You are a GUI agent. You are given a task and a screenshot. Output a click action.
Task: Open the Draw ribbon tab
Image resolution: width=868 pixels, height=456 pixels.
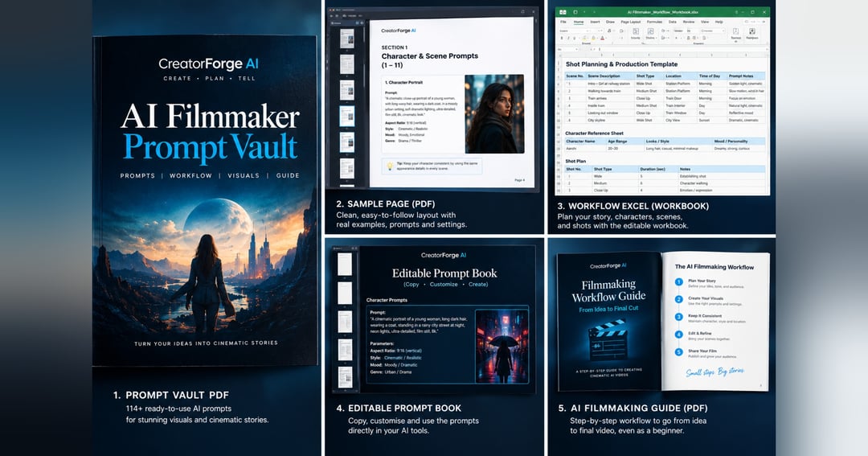[610, 22]
